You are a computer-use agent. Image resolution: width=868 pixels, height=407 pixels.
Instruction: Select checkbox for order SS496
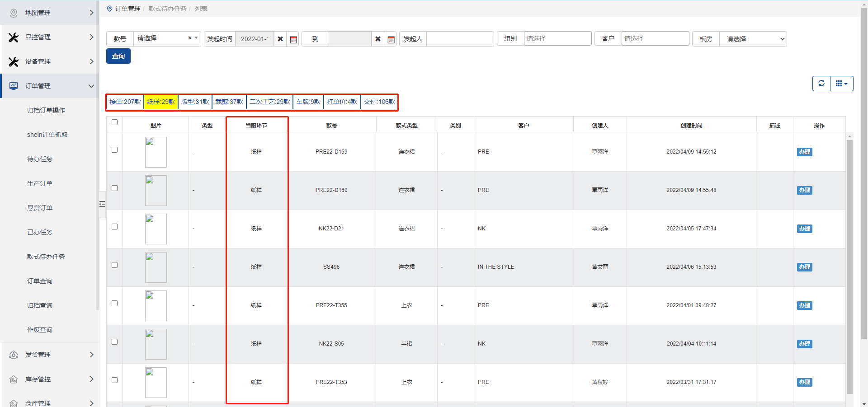point(114,265)
